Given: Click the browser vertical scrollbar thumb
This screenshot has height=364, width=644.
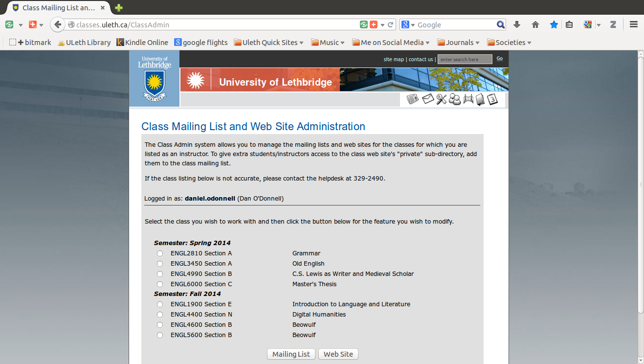Looking at the screenshot, I should tap(641, 185).
